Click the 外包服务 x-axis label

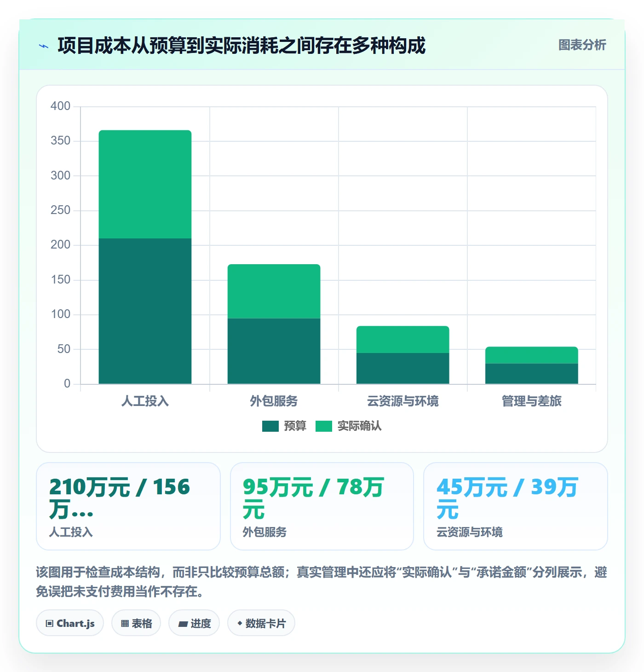274,401
